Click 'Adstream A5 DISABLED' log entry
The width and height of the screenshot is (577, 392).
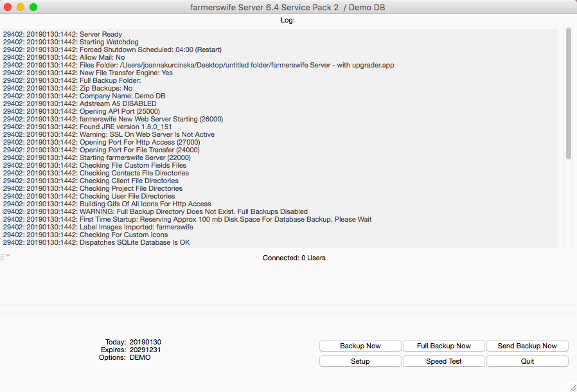pyautogui.click(x=80, y=104)
